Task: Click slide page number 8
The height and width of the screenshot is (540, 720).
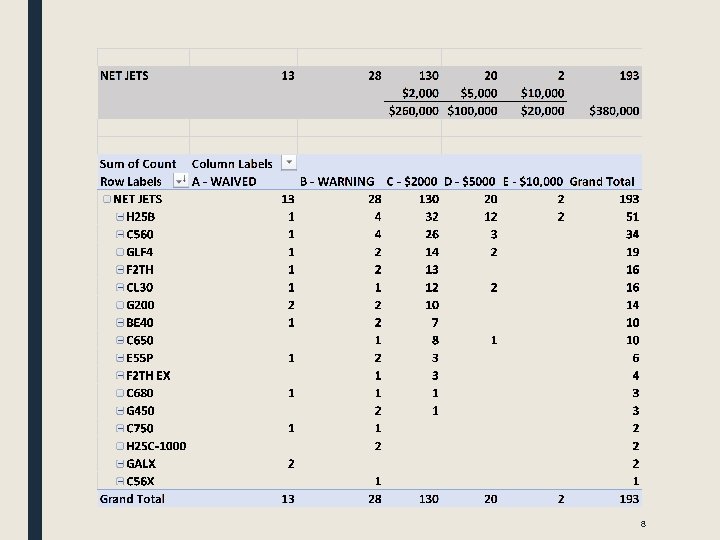Action: click(643, 524)
